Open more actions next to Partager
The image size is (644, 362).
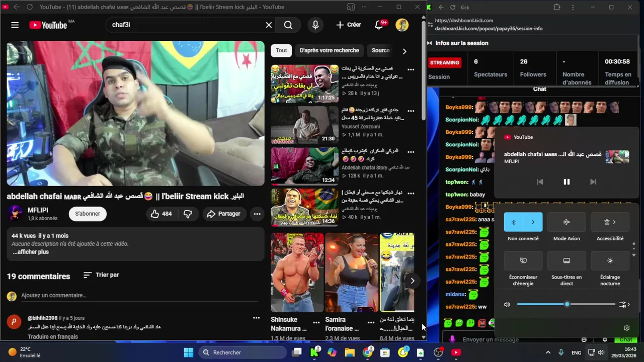tap(257, 214)
